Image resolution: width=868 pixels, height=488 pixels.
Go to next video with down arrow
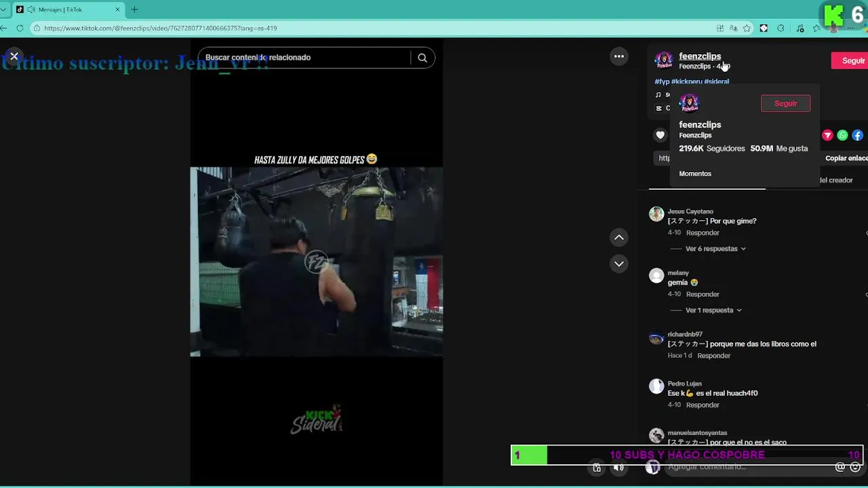coord(619,264)
